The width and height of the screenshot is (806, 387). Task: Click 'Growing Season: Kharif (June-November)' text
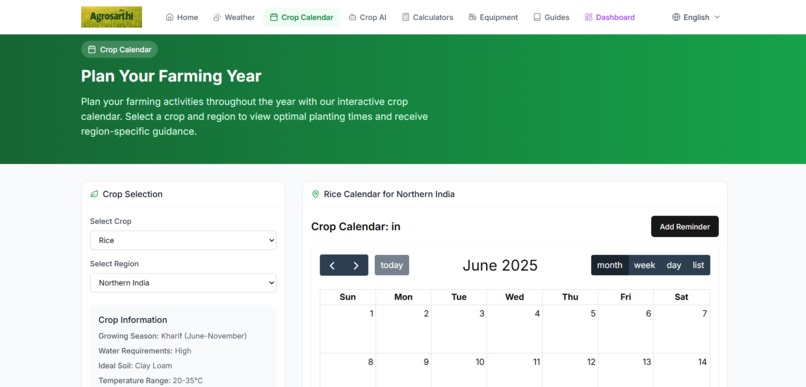coord(173,336)
